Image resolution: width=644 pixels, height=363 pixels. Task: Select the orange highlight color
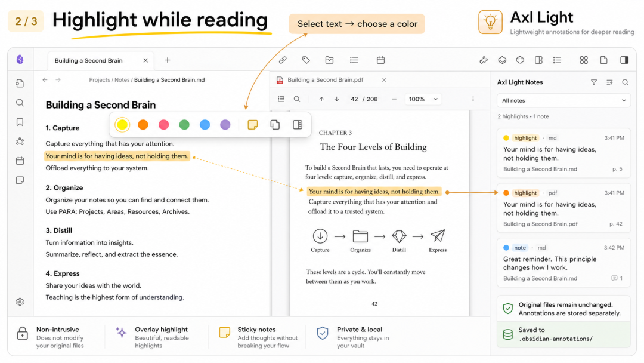click(x=143, y=125)
